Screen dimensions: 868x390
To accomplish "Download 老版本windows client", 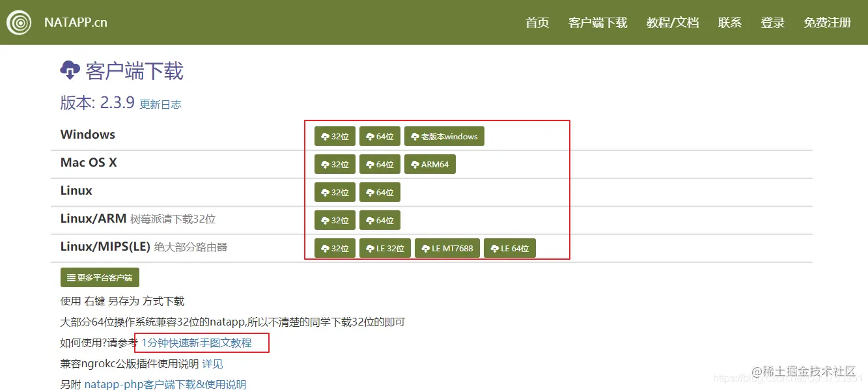I will click(x=444, y=136).
